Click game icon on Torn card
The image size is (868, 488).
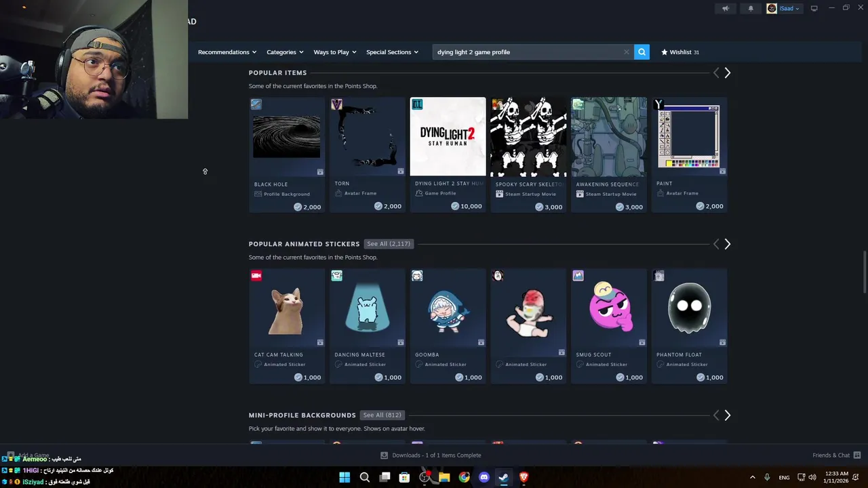tap(336, 104)
